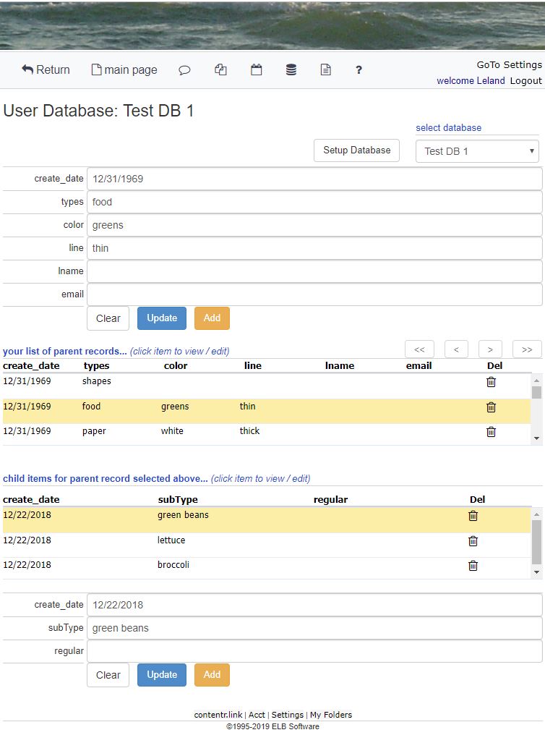Delete the shapes parent record using its trash icon

pos(491,382)
